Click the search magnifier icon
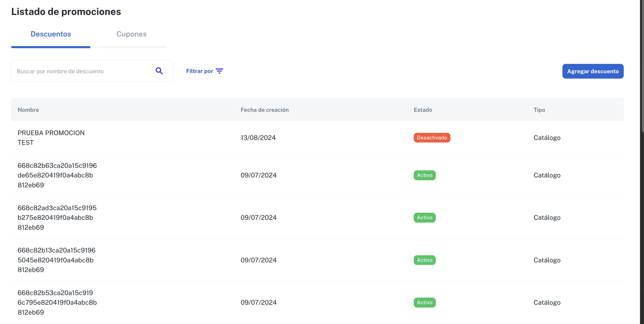 [x=159, y=71]
